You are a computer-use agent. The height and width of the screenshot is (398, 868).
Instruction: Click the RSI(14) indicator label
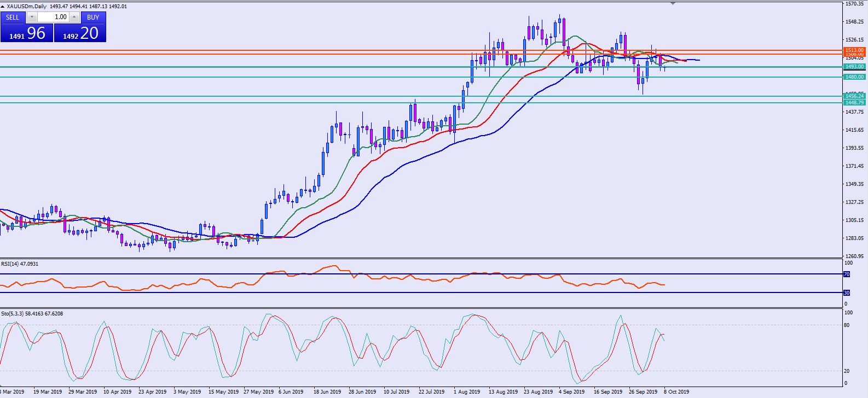click(20, 264)
